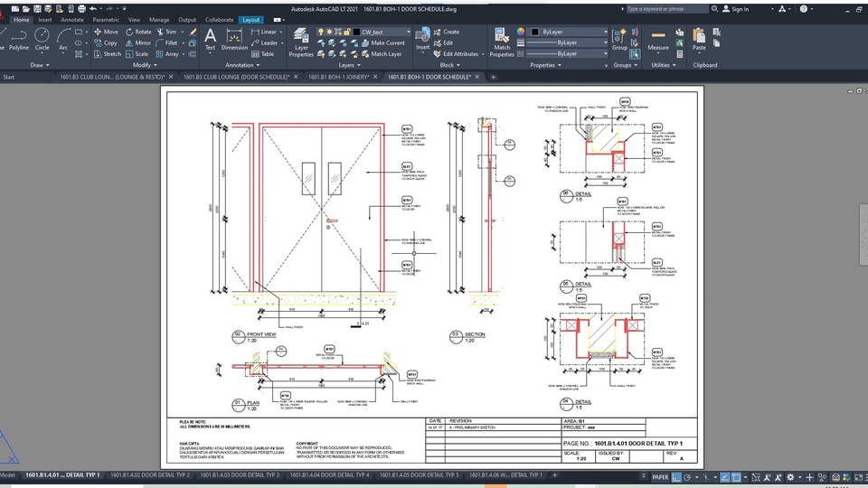Click the Insert block tool
Screen dimensions: 868x488
(422, 39)
